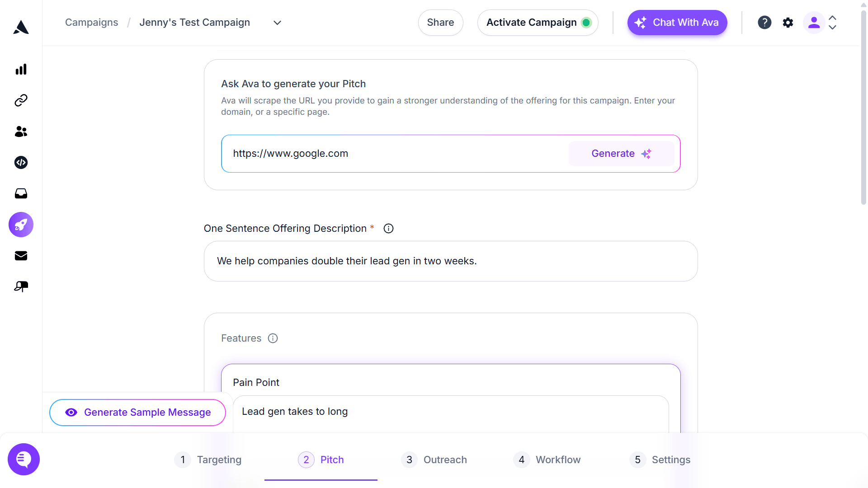868x488 pixels.
Task: Toggle the Activate Campaign status indicator
Action: click(586, 22)
